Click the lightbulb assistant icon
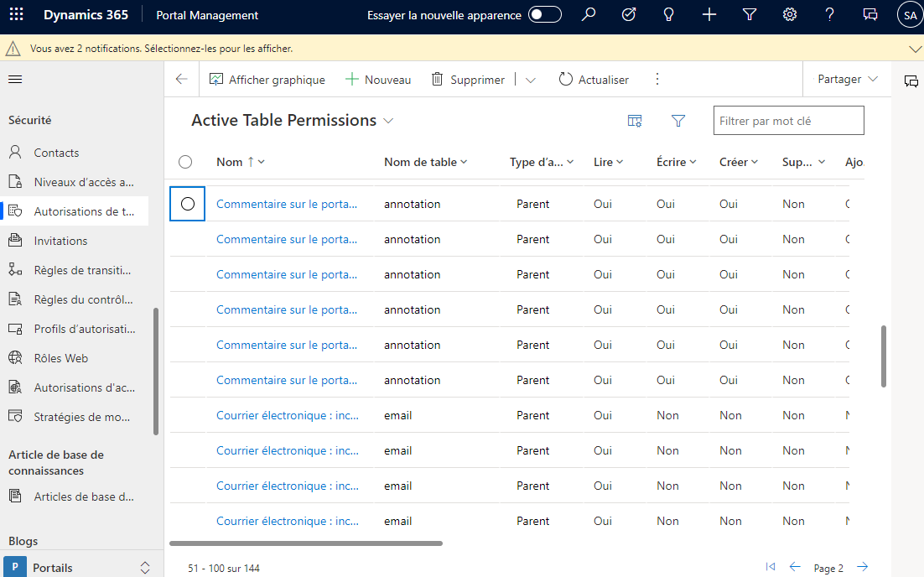924x577 pixels. point(668,14)
